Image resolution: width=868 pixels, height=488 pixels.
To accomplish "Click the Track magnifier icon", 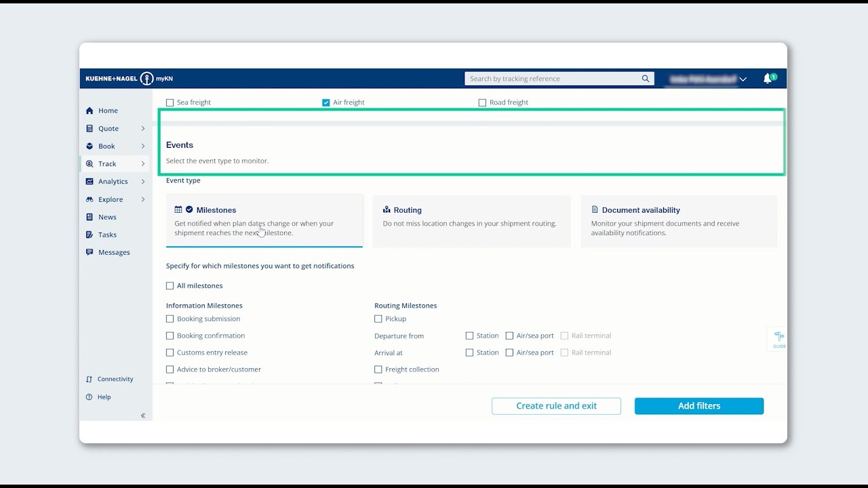I will 90,163.
